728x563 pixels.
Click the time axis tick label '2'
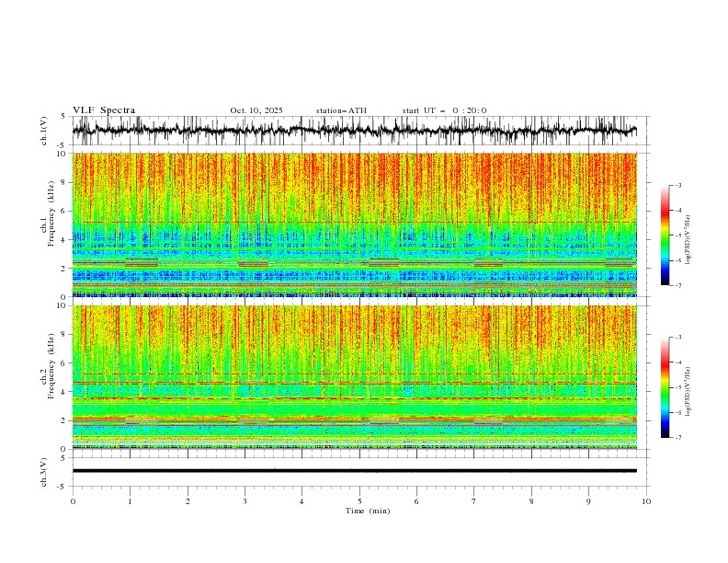pos(188,501)
